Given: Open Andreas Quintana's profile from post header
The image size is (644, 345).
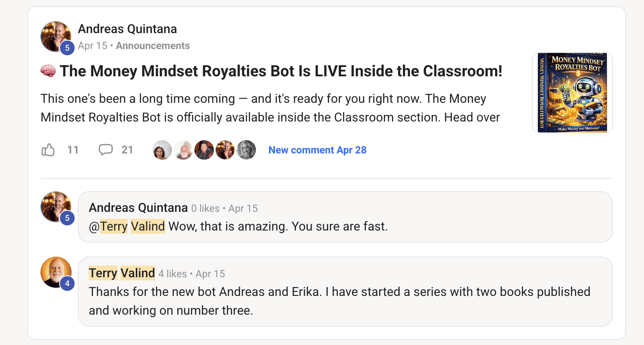Looking at the screenshot, I should pyautogui.click(x=128, y=29).
